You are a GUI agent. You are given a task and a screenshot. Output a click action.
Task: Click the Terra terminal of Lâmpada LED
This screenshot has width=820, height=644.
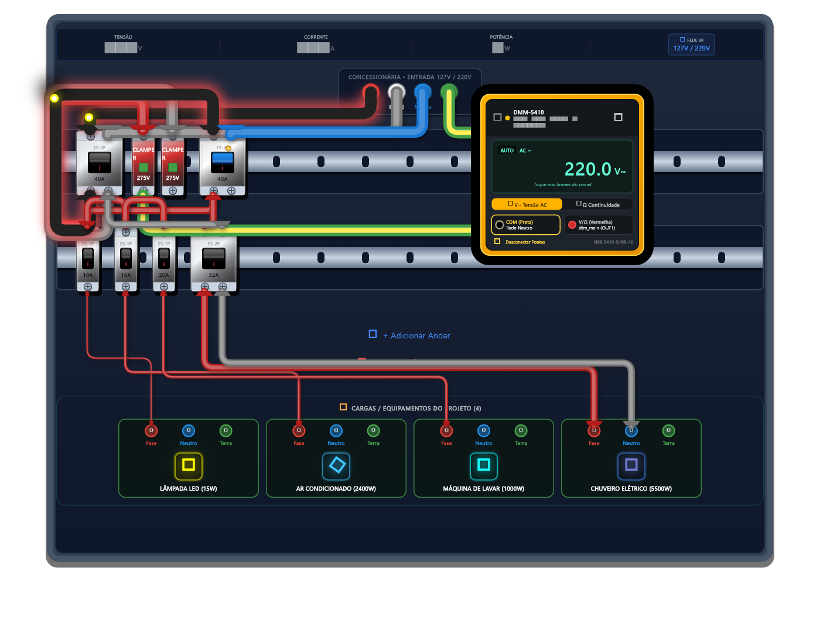click(x=225, y=431)
